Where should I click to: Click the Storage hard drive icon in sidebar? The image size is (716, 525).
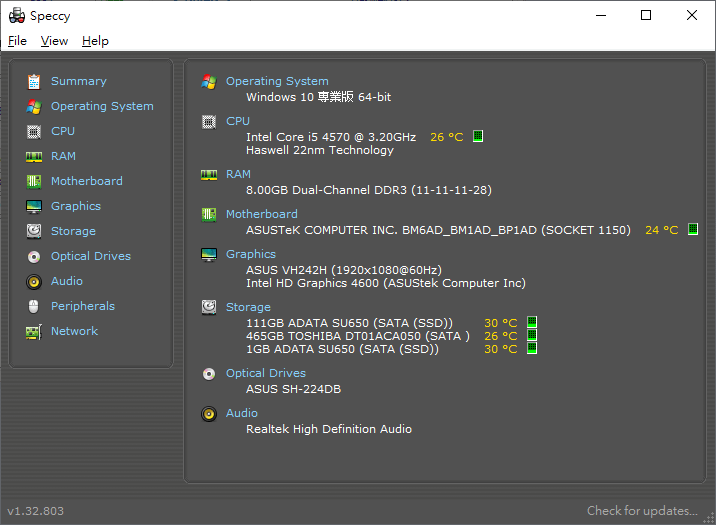[34, 231]
